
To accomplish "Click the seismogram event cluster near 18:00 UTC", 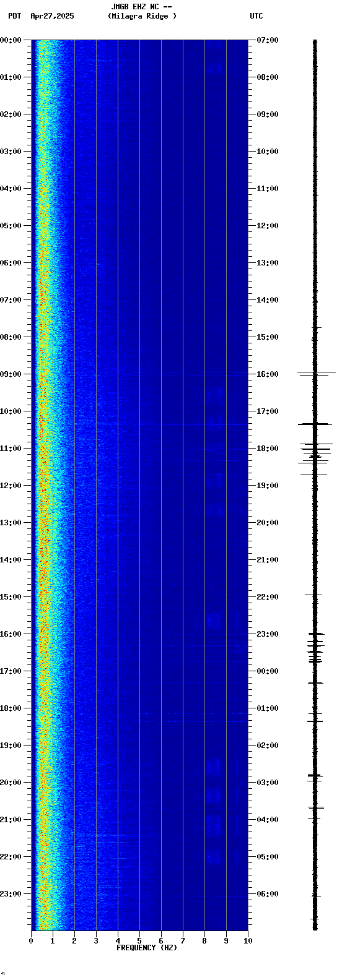I will click(x=315, y=454).
